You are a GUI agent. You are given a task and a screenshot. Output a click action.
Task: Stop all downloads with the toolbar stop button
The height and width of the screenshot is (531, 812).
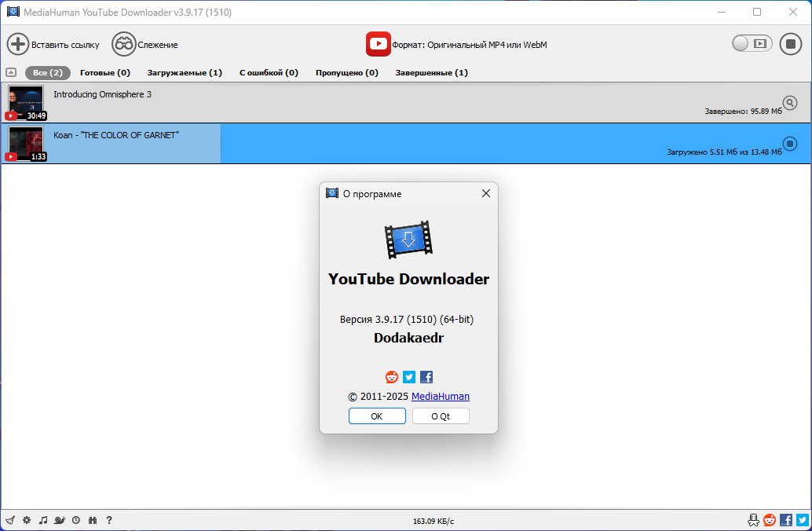(x=790, y=44)
